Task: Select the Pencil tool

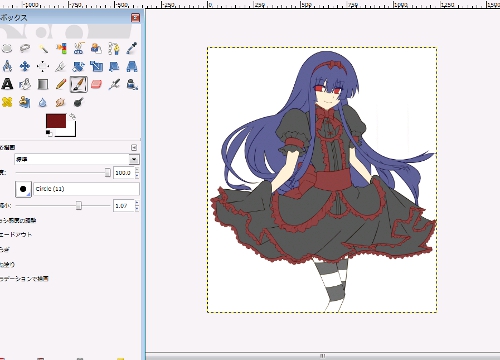Action: tap(61, 84)
